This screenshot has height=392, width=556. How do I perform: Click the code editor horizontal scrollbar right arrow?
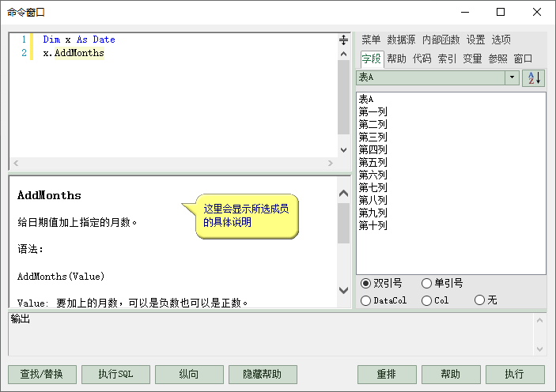pyautogui.click(x=331, y=163)
